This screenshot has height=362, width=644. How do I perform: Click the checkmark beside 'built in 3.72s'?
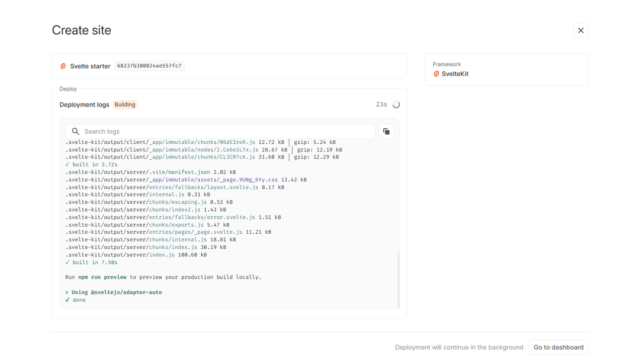point(67,164)
